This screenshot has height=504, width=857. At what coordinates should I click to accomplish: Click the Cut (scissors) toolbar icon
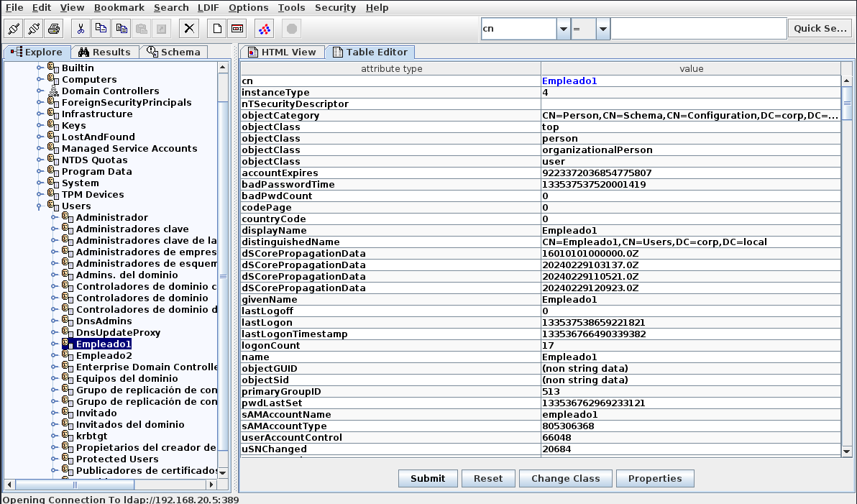81,29
